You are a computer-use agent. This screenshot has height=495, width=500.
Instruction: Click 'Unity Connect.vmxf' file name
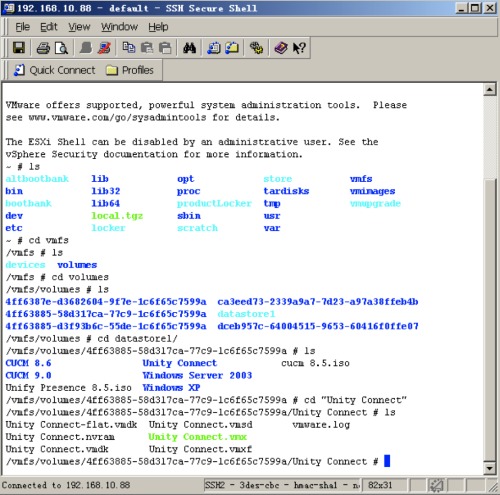click(x=200, y=449)
